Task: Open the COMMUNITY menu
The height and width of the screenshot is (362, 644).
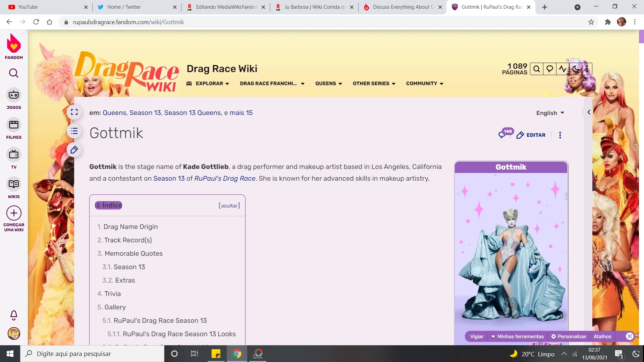Action: (x=424, y=83)
